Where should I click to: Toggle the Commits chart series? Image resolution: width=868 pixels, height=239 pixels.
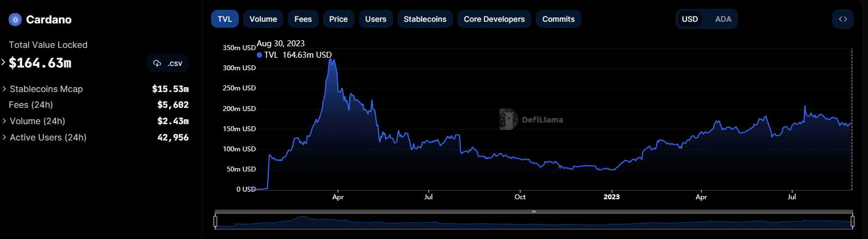[x=558, y=19]
